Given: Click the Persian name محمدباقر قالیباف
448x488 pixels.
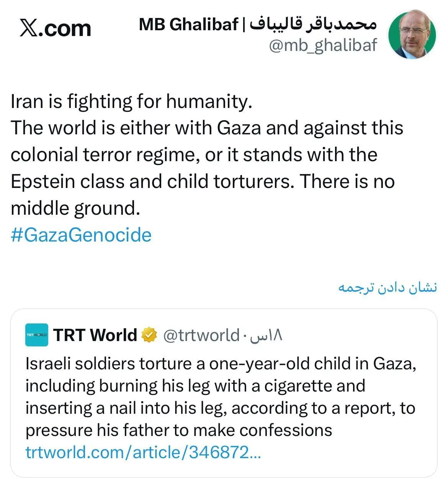Looking at the screenshot, I should coord(314,24).
